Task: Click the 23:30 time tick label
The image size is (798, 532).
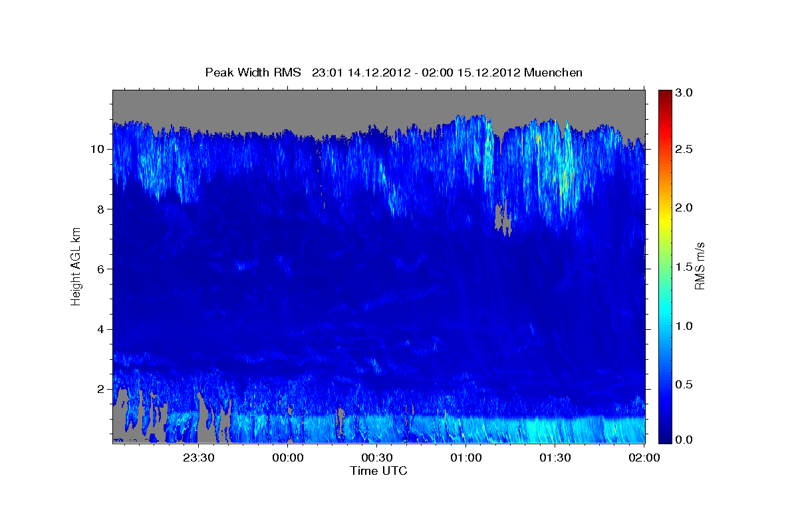Action: (x=198, y=458)
